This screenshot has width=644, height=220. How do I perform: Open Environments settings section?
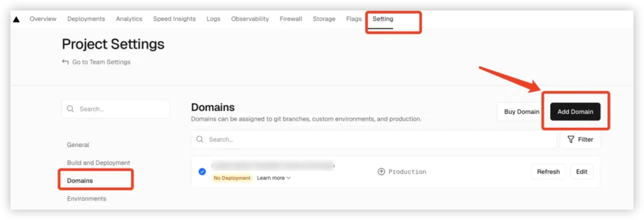tap(87, 199)
